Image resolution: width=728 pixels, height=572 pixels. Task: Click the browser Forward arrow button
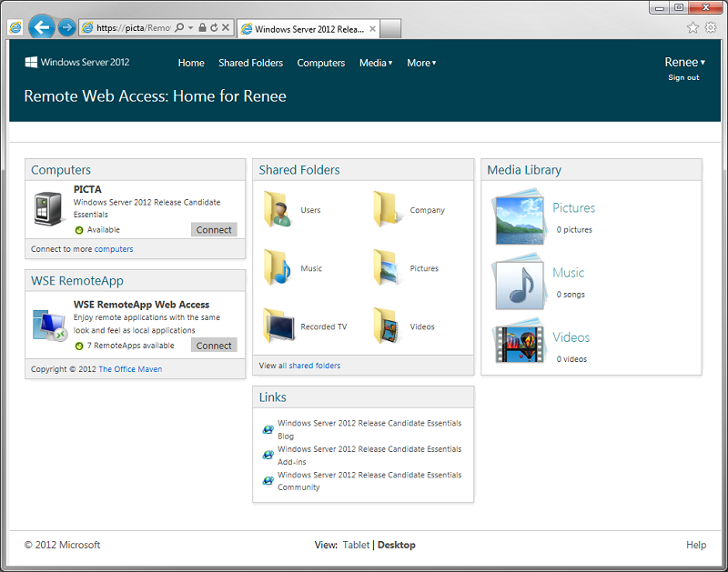coord(66,28)
